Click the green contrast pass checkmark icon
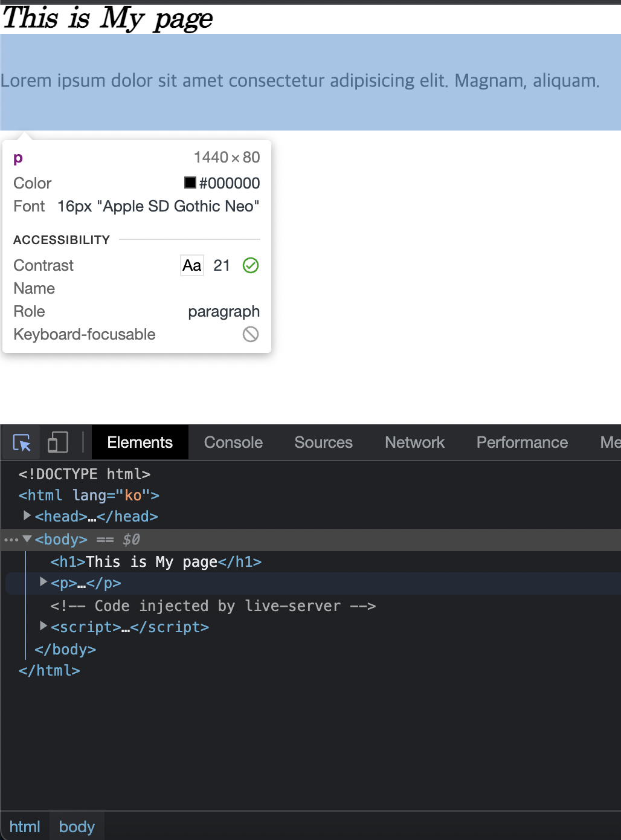621x840 pixels. pos(251,265)
